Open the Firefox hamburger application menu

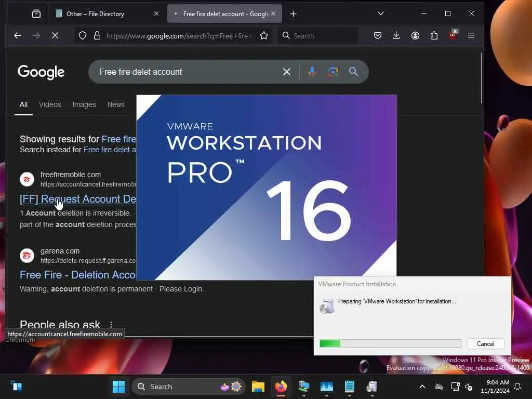coord(471,35)
